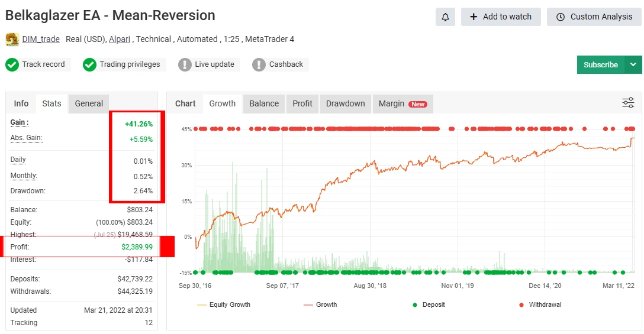Expand the Subscribe dropdown arrow
644x334 pixels.
point(633,64)
